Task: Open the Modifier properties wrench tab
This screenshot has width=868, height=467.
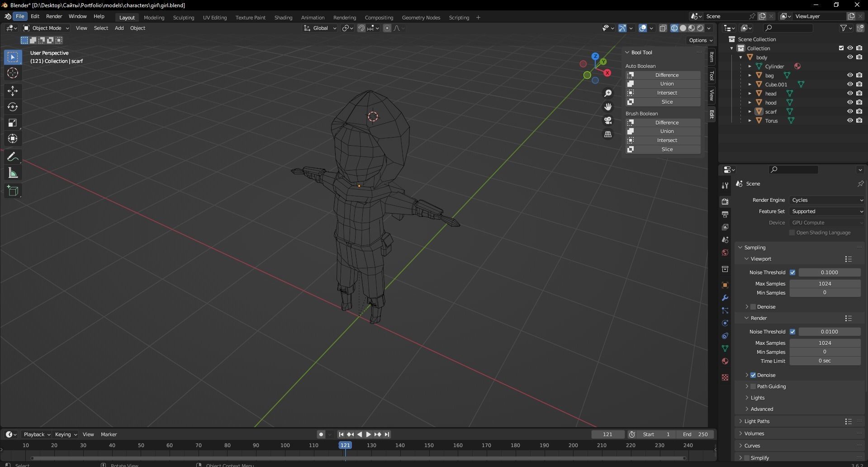Action: [x=725, y=298]
